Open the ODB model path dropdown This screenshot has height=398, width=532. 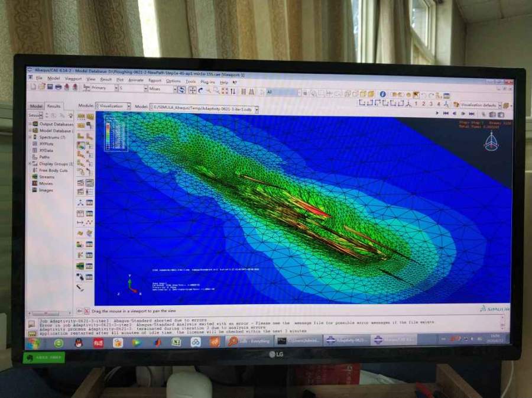(x=257, y=109)
